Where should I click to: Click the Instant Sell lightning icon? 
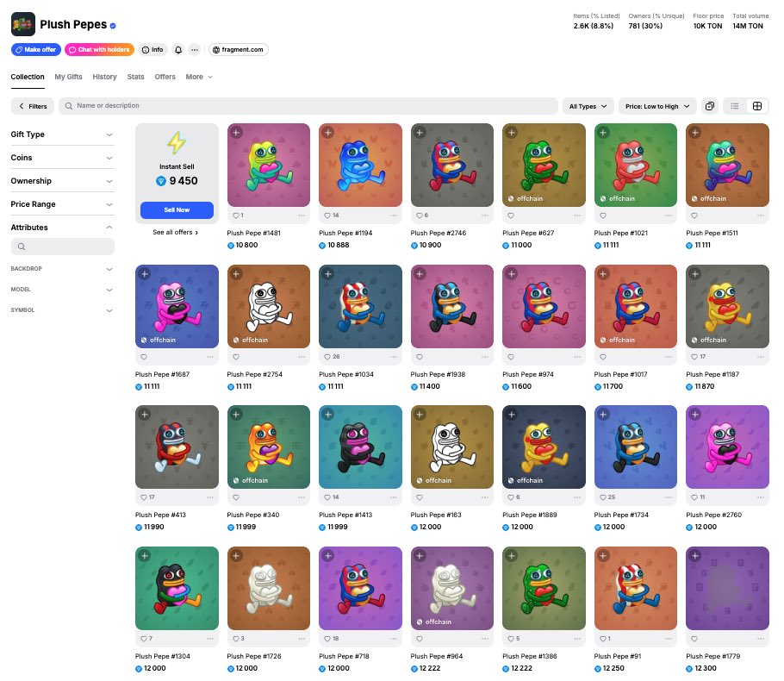(x=177, y=142)
